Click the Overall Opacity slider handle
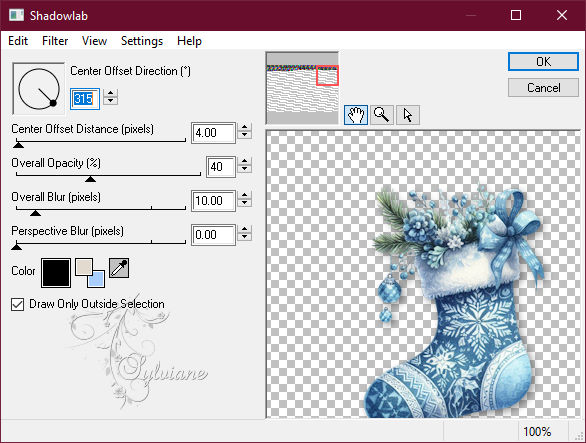This screenshot has height=443, width=586. coord(90,179)
